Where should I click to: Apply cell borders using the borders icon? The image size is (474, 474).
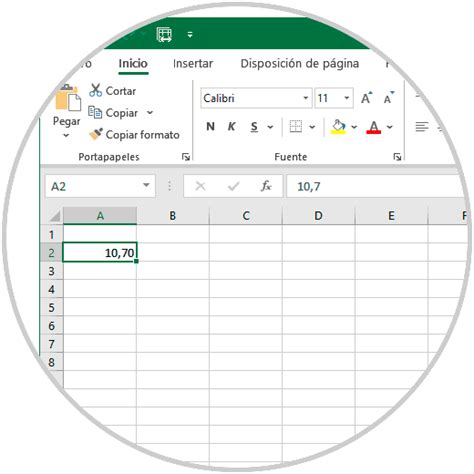pyautogui.click(x=296, y=127)
